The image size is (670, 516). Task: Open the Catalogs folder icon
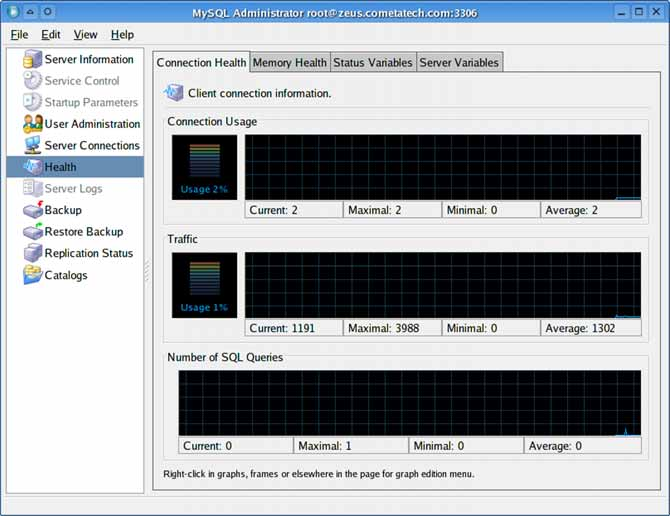pos(32,275)
